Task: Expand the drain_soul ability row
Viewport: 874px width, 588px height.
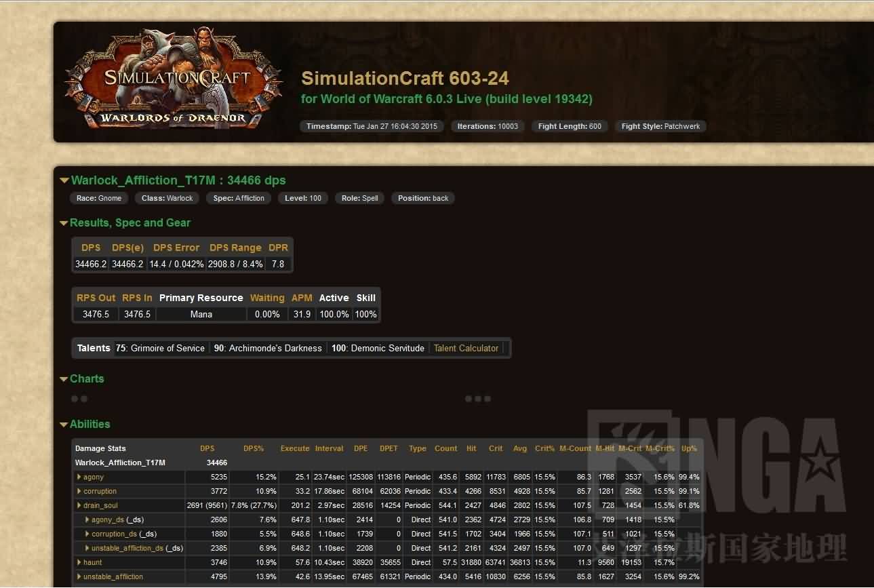Action: click(79, 506)
